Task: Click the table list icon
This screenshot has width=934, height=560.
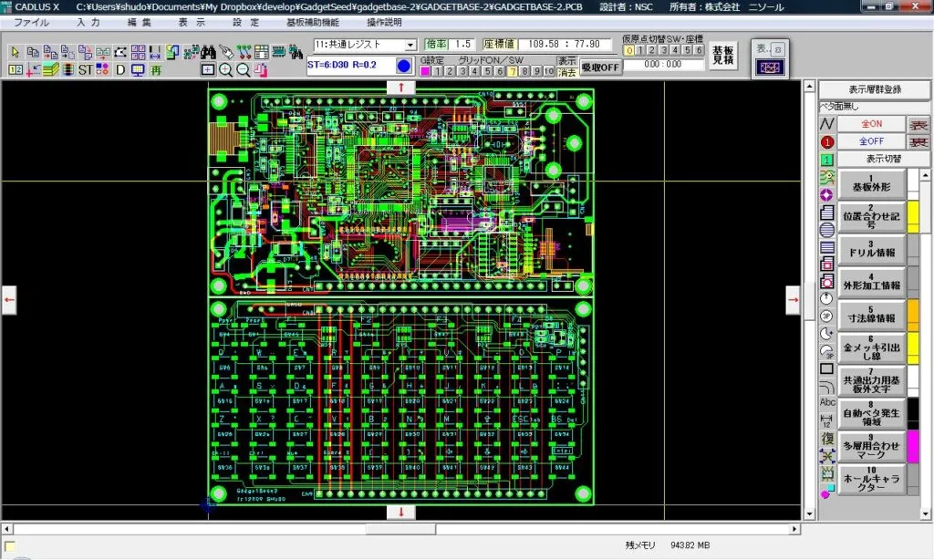Action: coord(261,52)
